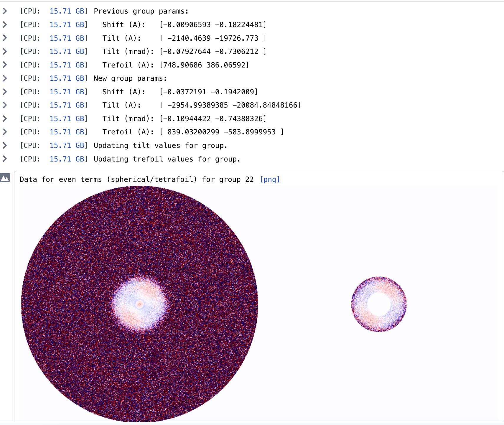Click the small ring-shaped plot on the right
Viewport: 504px width, 425px height.
click(379, 304)
